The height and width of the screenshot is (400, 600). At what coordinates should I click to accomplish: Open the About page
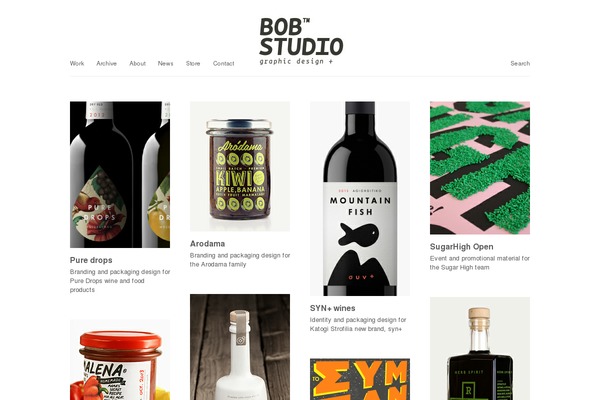(137, 64)
